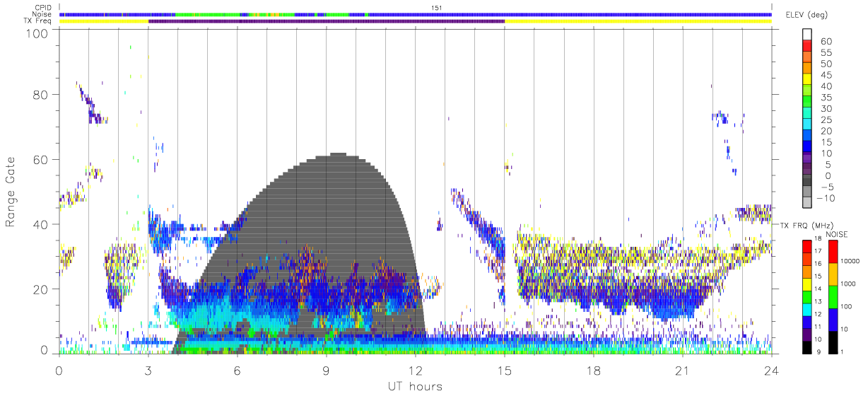Click the 'UT hours' axis title
The height and width of the screenshot is (401, 868).
pos(415,386)
